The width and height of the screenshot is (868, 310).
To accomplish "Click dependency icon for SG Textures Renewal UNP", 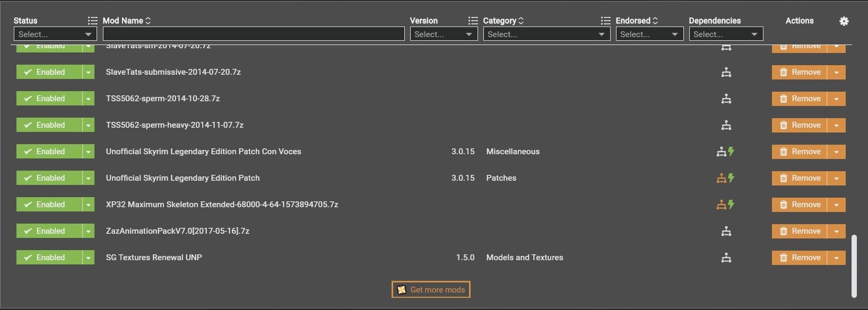I will [x=726, y=258].
